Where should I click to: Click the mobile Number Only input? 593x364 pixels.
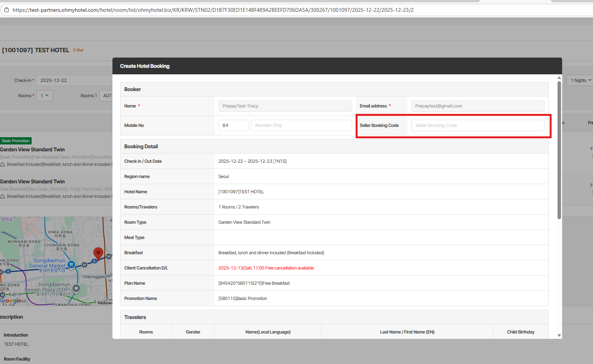click(x=301, y=125)
